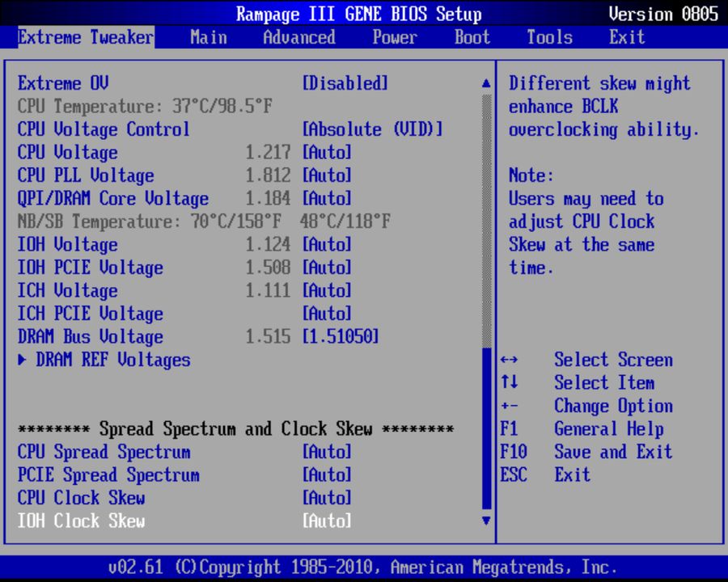Click the CPU Voltage 1.217 reading
Image resolution: width=728 pixels, height=582 pixels.
pyautogui.click(x=268, y=152)
